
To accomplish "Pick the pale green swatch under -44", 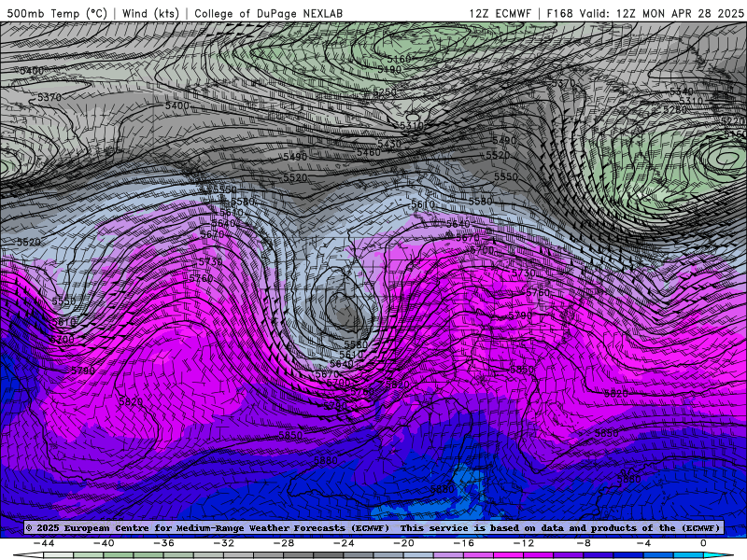I will coord(58,555).
